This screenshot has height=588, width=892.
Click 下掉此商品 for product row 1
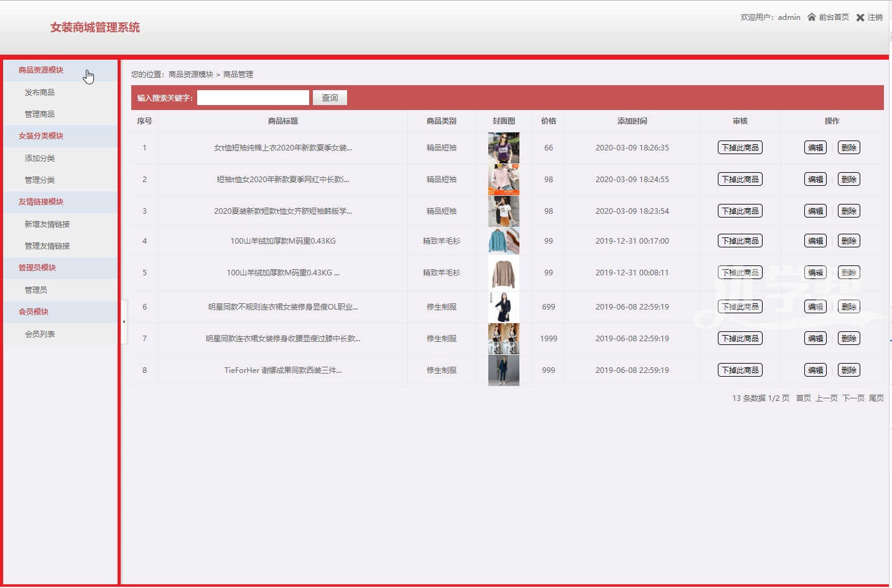coord(740,148)
